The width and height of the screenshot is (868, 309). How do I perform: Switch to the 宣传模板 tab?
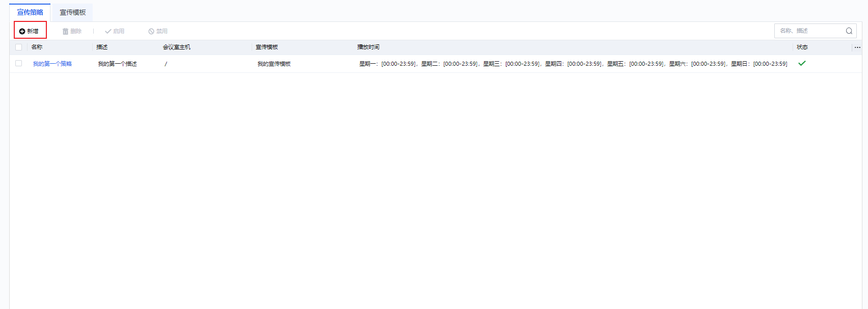coord(73,12)
